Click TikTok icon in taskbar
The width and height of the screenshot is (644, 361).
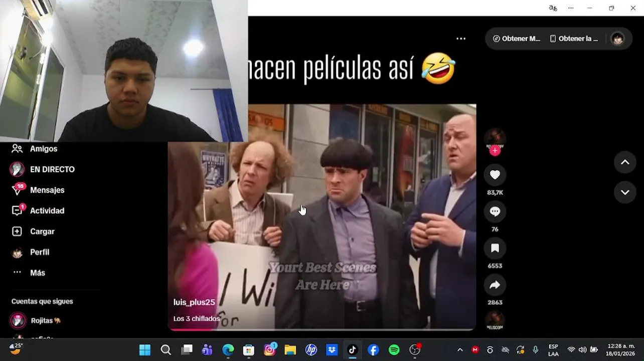click(353, 350)
